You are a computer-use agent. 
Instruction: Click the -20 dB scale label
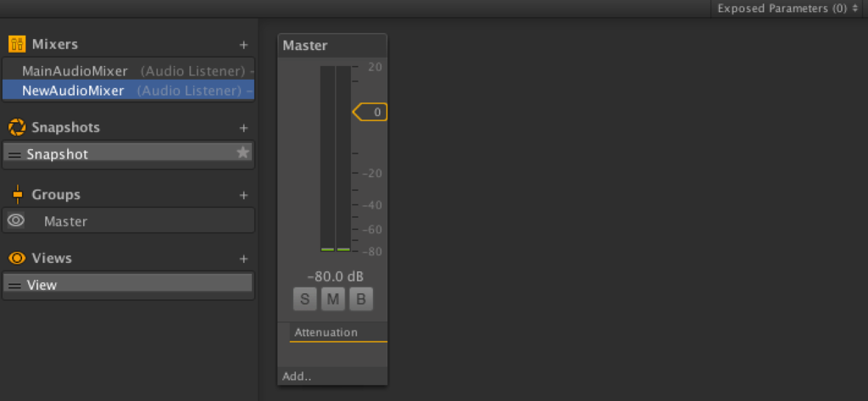372,173
